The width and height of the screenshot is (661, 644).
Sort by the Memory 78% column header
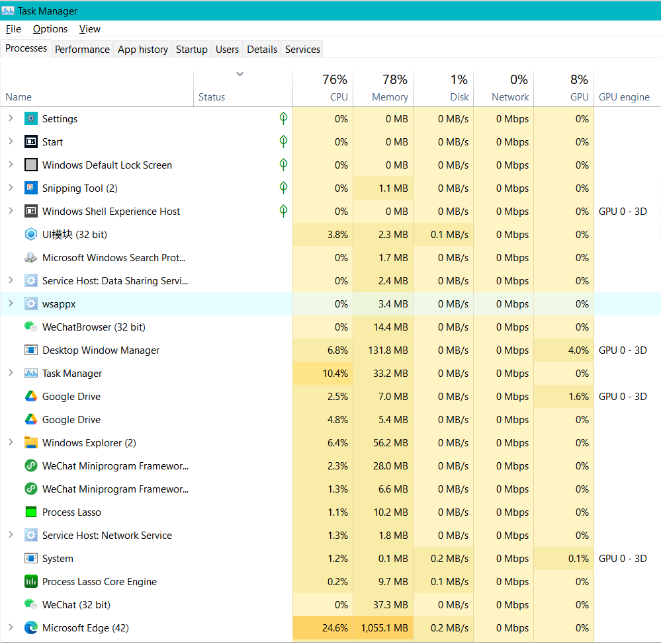(x=383, y=89)
